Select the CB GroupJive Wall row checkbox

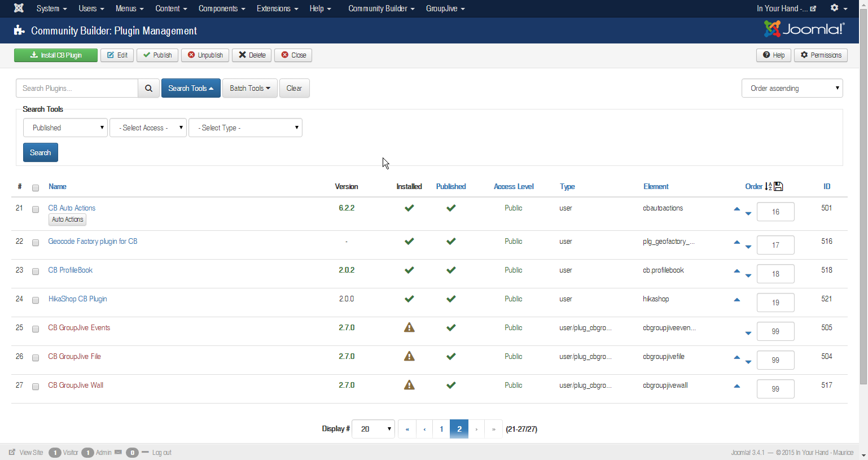[36, 386]
